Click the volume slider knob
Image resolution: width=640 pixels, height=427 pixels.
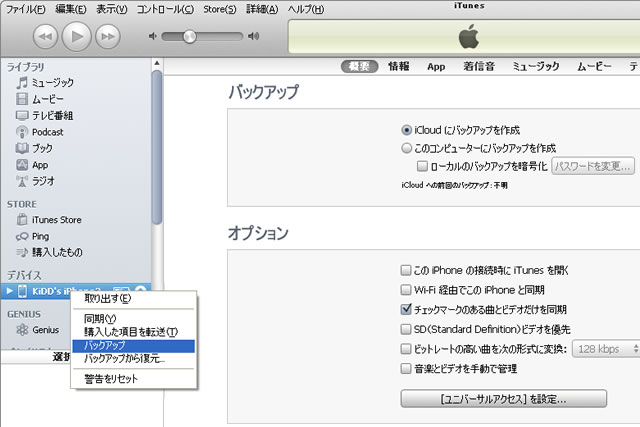(x=189, y=36)
